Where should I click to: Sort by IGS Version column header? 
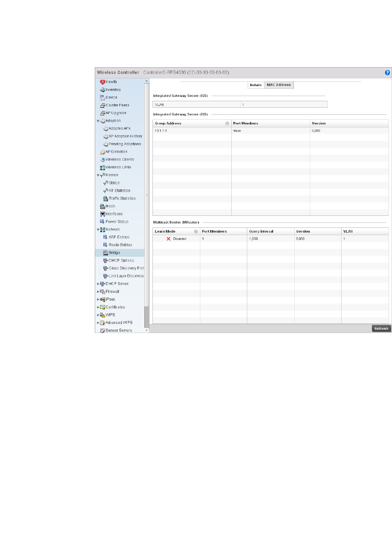tap(349, 123)
